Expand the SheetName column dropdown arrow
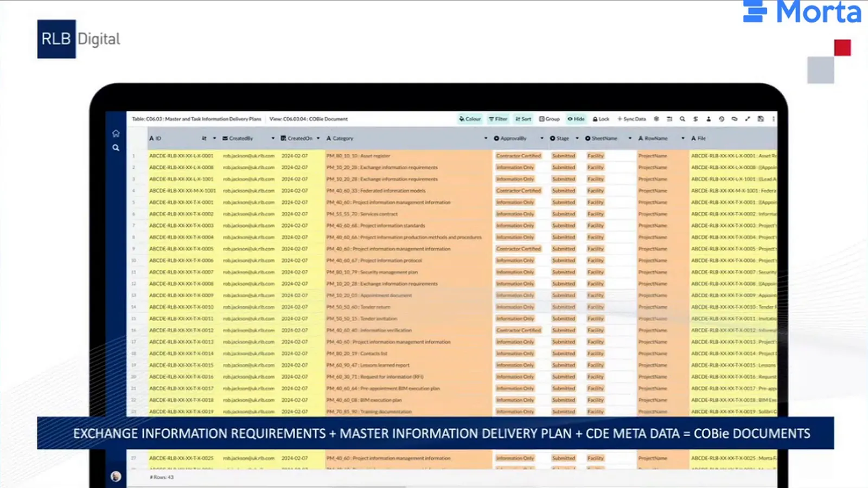This screenshot has height=488, width=868. (x=630, y=138)
